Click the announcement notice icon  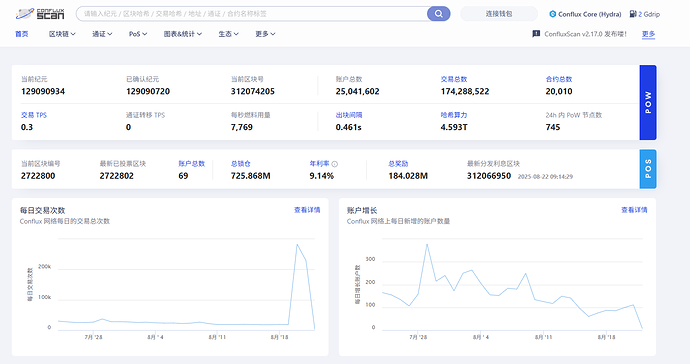coord(536,34)
